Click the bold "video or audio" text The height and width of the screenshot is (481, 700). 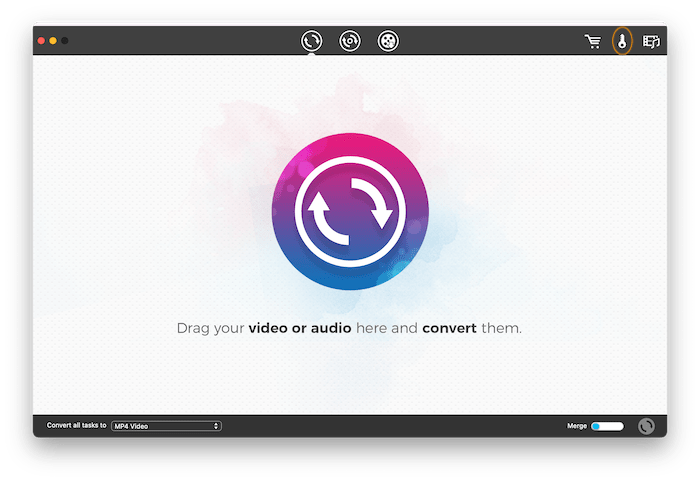[x=300, y=328]
